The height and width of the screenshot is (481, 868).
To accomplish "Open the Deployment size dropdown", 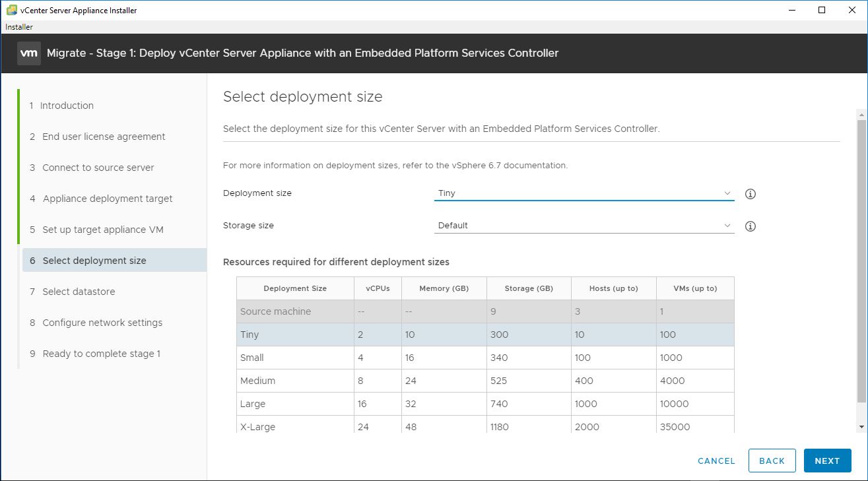I will [x=584, y=193].
